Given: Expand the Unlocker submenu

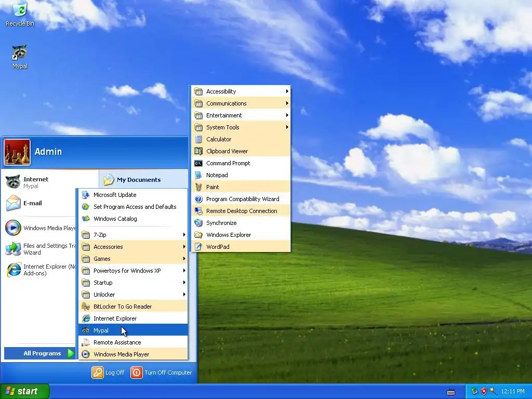Looking at the screenshot, I should point(133,295).
